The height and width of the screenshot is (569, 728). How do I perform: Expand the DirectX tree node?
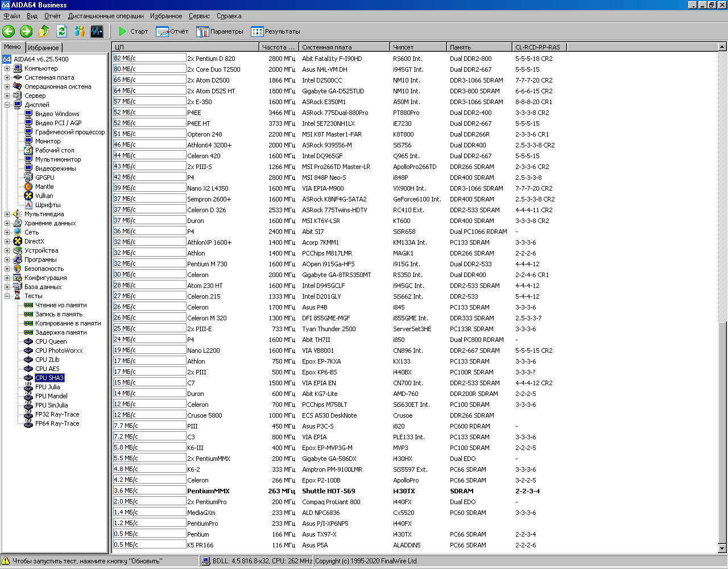tap(7, 241)
